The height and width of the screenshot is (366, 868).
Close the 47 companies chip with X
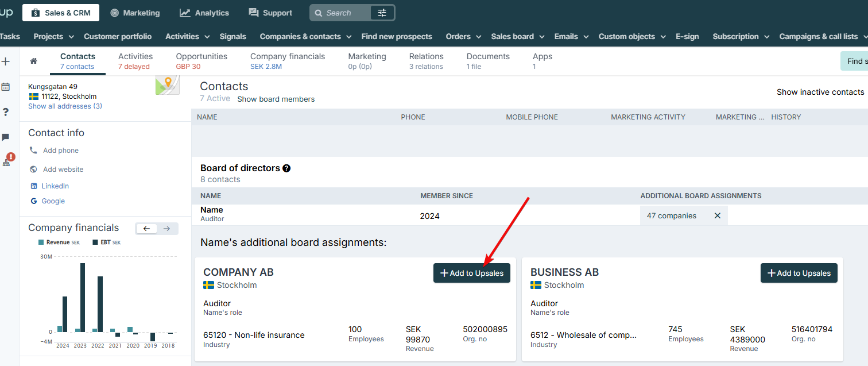point(717,215)
